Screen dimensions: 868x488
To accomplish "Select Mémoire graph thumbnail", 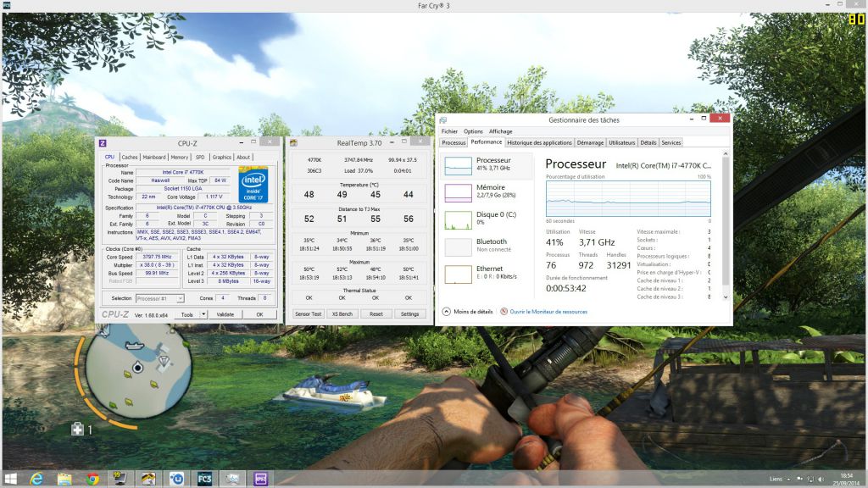I will click(x=459, y=192).
